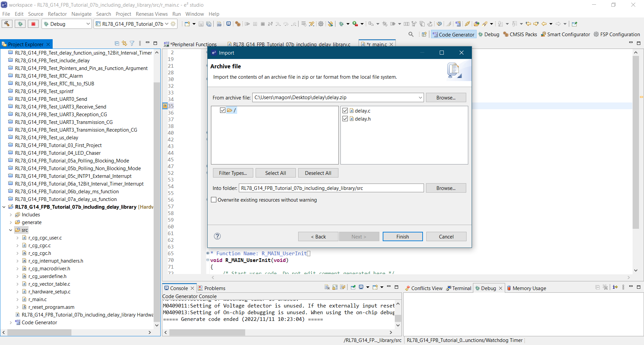Click the red Stop launch icon
This screenshot has height=345, width=644.
(33, 24)
